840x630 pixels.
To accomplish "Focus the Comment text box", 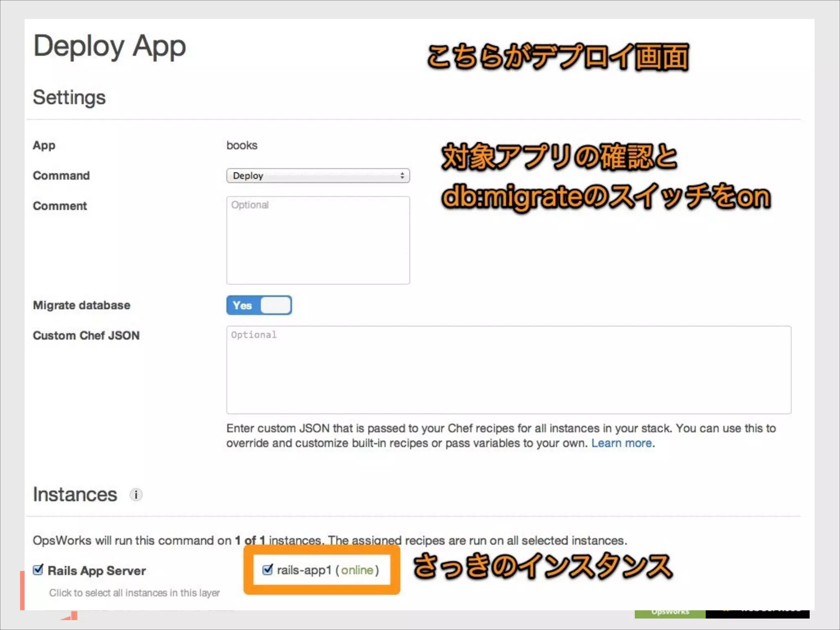I will click(x=318, y=240).
